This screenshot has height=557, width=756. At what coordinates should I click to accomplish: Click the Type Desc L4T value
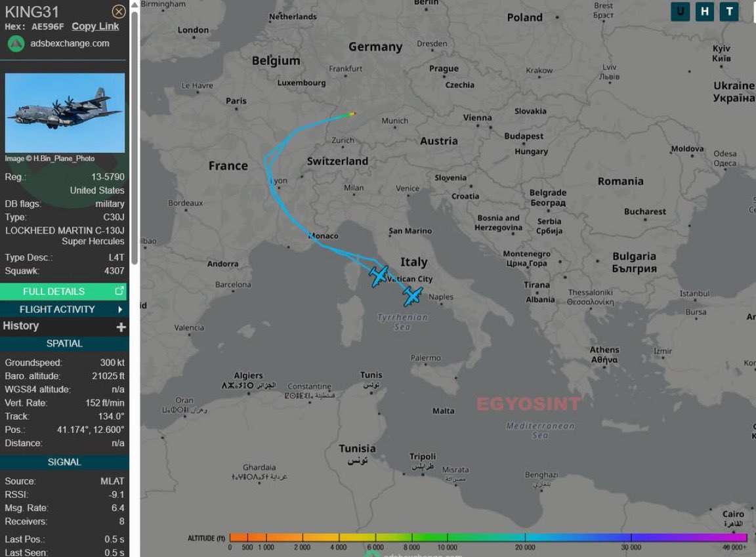[116, 257]
